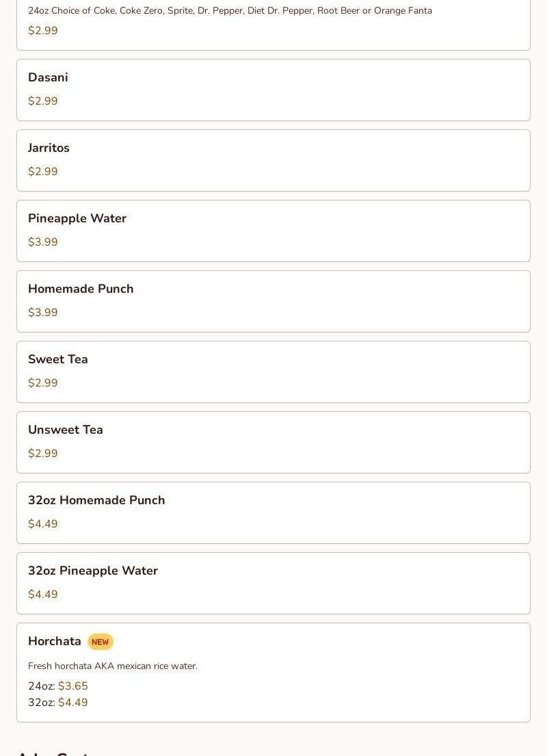Click the $3.99 price under Homemade Punch
The height and width of the screenshot is (756, 547).
coord(43,312)
